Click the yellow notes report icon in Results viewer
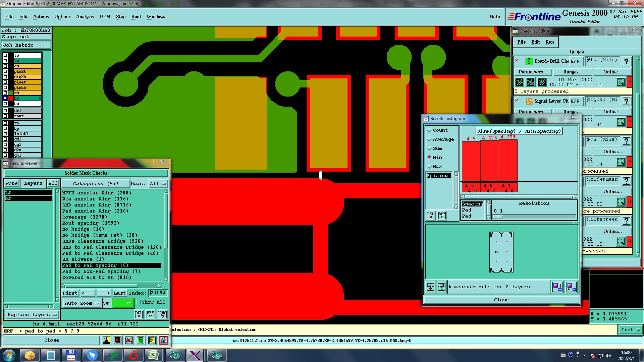 [x=152, y=340]
